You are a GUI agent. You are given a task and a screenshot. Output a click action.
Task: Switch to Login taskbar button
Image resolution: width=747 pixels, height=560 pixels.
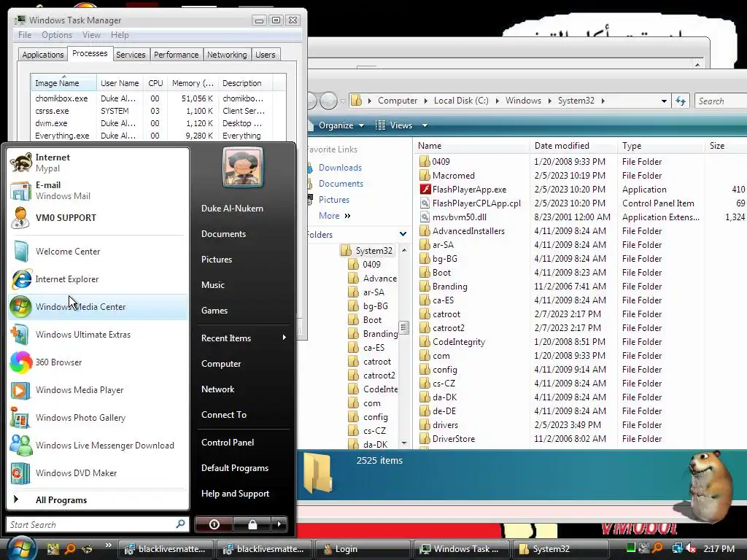(x=362, y=549)
